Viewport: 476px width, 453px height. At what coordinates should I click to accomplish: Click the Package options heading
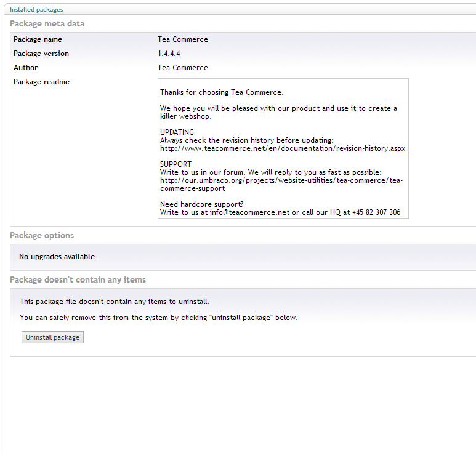tap(42, 236)
